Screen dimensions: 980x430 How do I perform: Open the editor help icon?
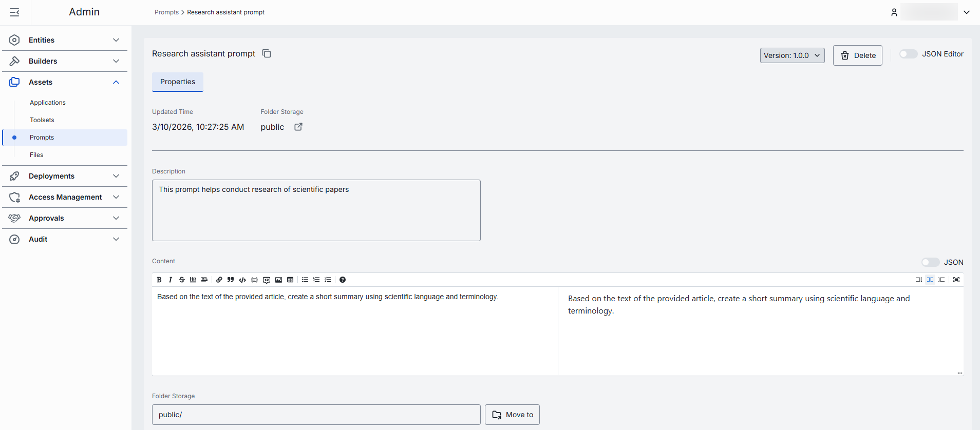(x=343, y=280)
